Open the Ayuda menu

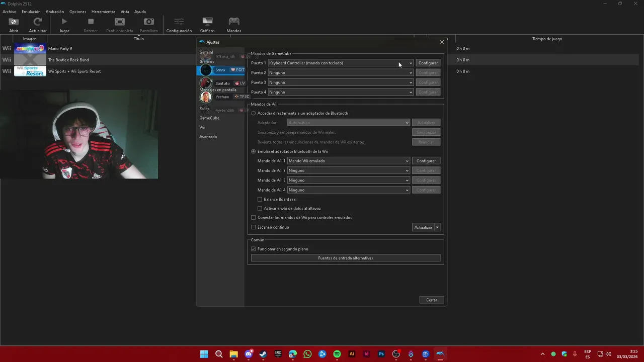click(140, 12)
